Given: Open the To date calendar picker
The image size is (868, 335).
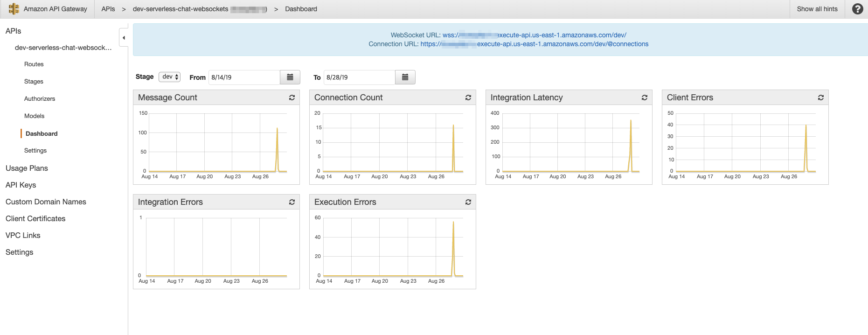Looking at the screenshot, I should click(x=405, y=77).
